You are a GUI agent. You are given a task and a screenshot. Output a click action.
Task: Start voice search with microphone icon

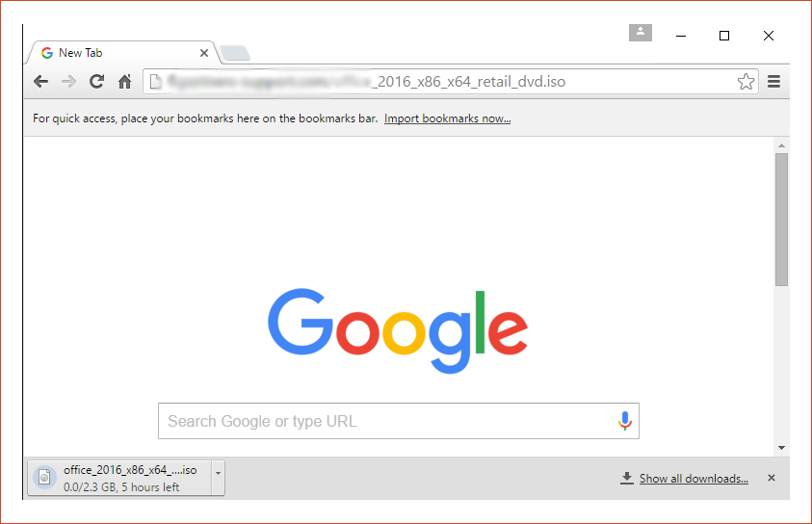pyautogui.click(x=625, y=421)
